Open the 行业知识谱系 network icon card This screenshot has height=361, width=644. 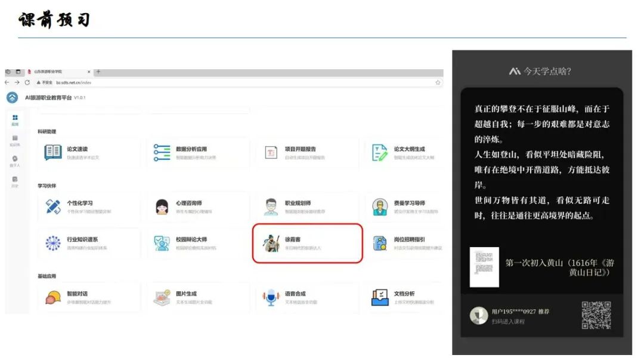point(89,243)
